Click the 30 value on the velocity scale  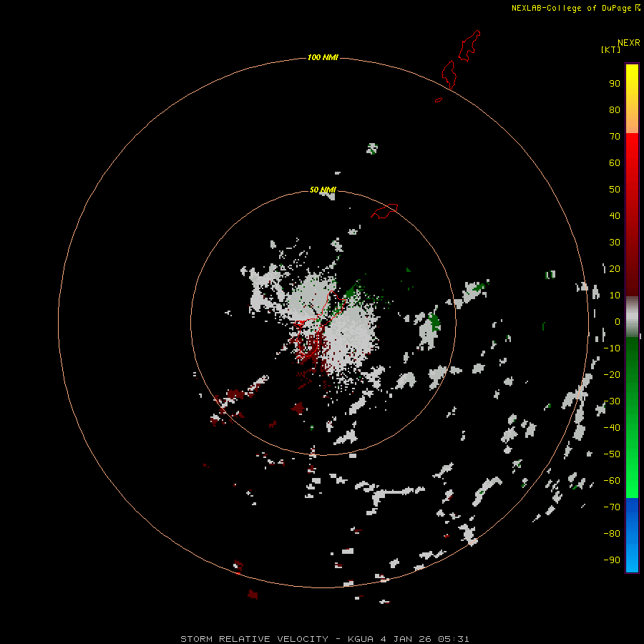(615, 243)
